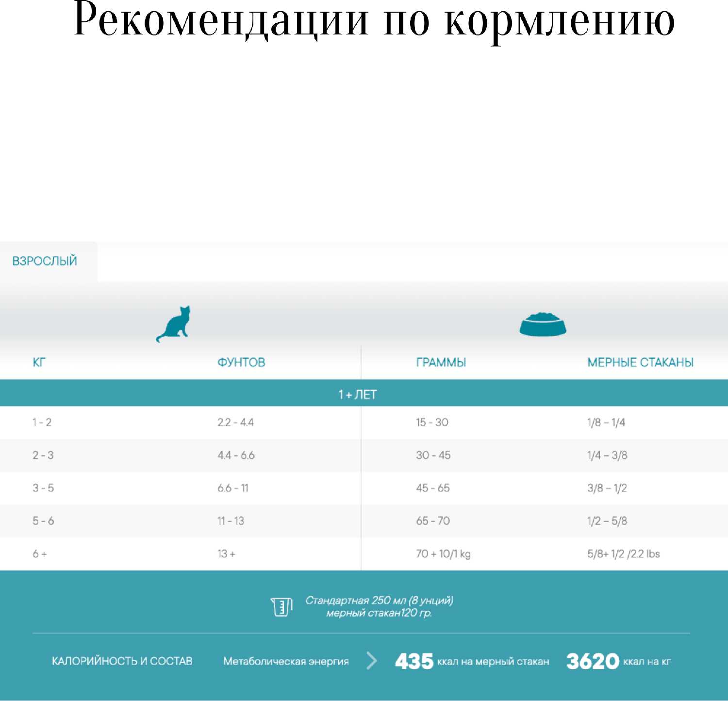Click the ФУНТОВ column header
Viewport: 728px width, 701px height.
click(241, 362)
